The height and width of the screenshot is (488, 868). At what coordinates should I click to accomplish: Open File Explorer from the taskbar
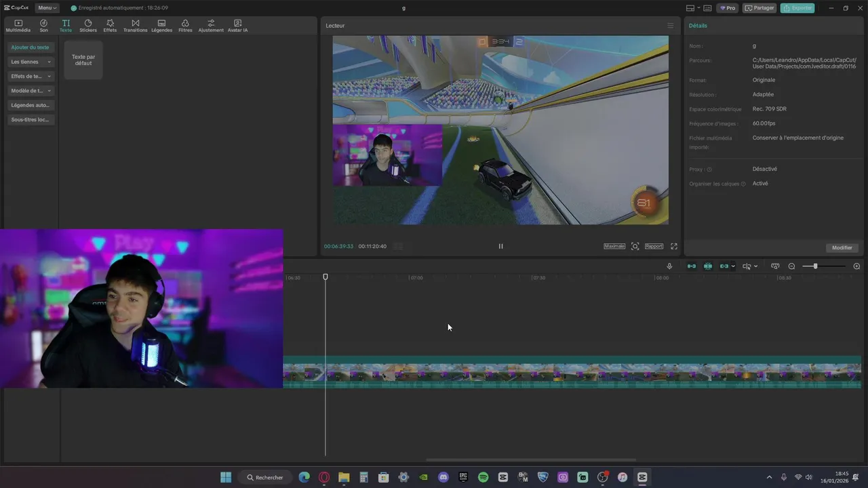tap(344, 477)
